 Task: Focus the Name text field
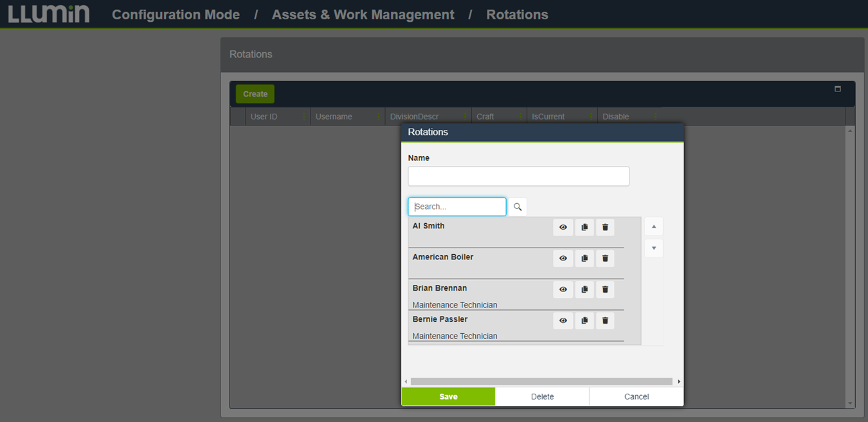(x=518, y=176)
